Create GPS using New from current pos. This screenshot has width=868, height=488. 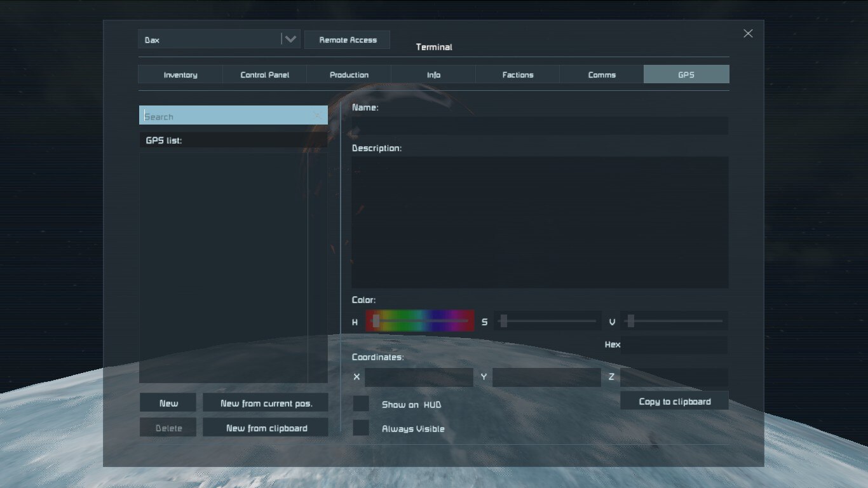[x=266, y=403]
